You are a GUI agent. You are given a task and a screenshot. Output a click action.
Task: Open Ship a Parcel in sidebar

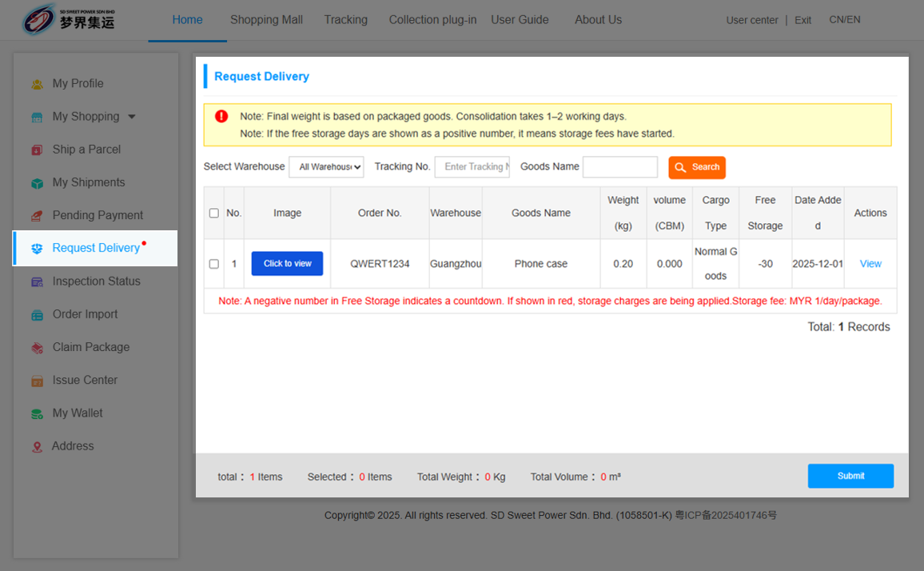(86, 150)
